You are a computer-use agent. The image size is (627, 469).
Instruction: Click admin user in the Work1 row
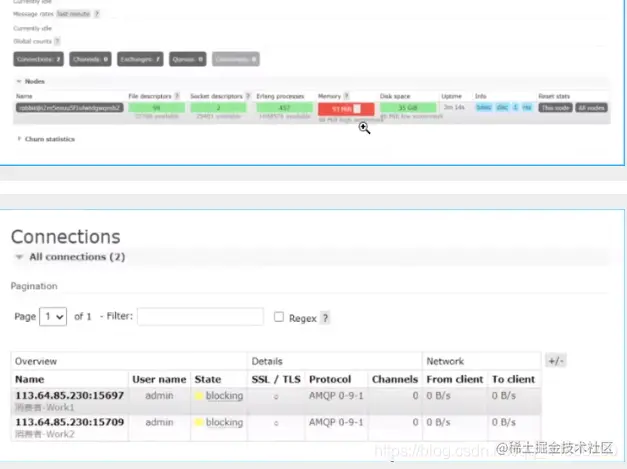pyautogui.click(x=159, y=396)
